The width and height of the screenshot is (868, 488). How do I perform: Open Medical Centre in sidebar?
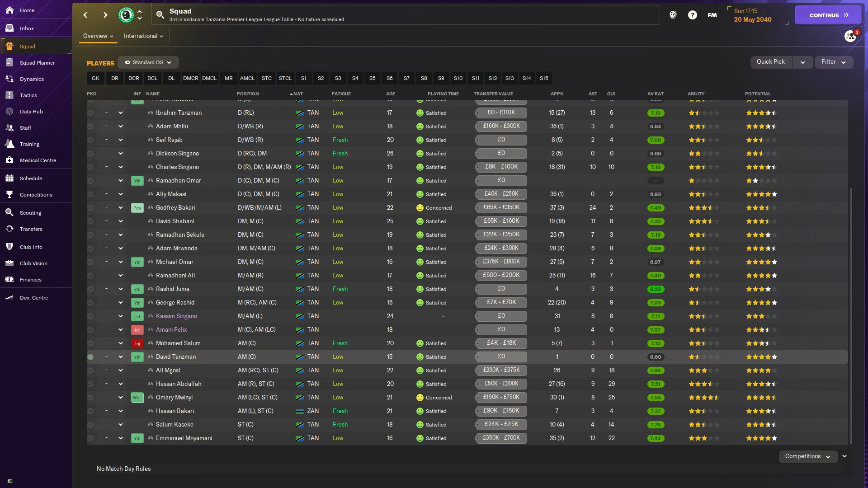(x=38, y=160)
